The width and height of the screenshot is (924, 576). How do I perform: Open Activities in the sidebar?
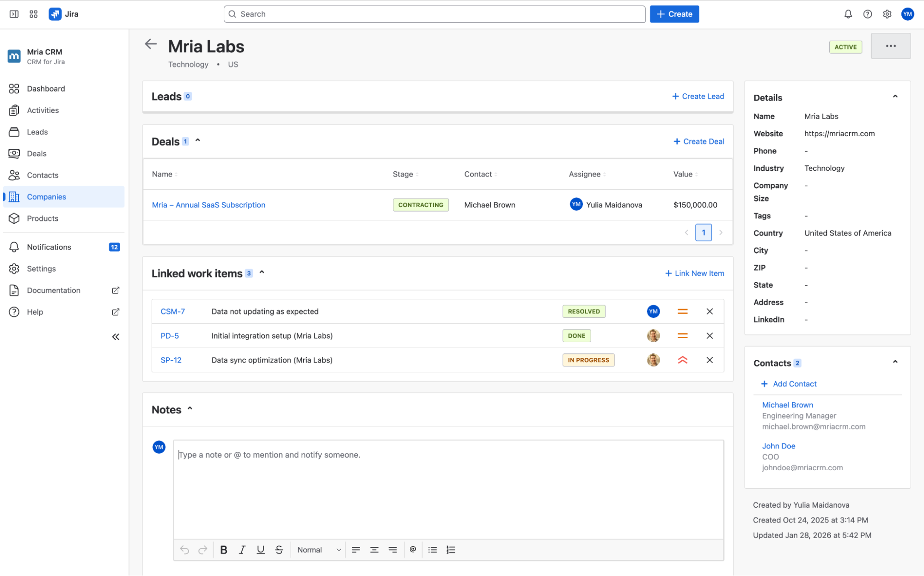point(64,110)
